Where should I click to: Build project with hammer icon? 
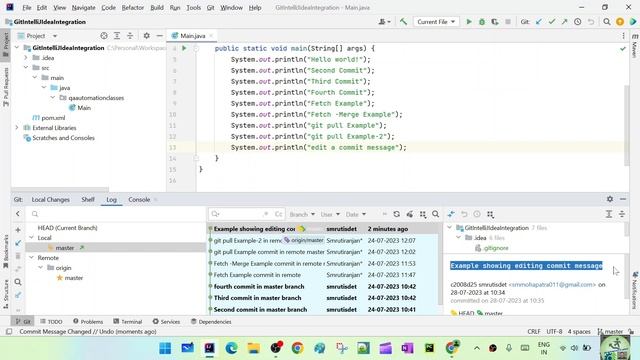403,22
